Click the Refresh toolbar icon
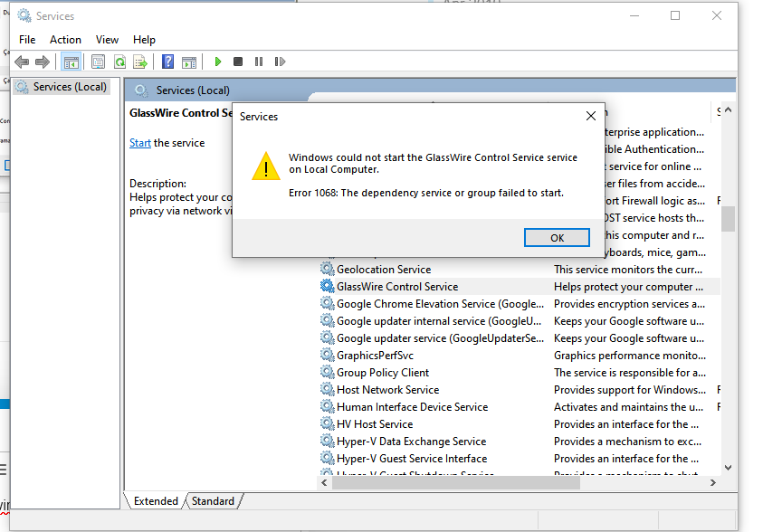Screen dimensions: 763x532 pos(119,62)
